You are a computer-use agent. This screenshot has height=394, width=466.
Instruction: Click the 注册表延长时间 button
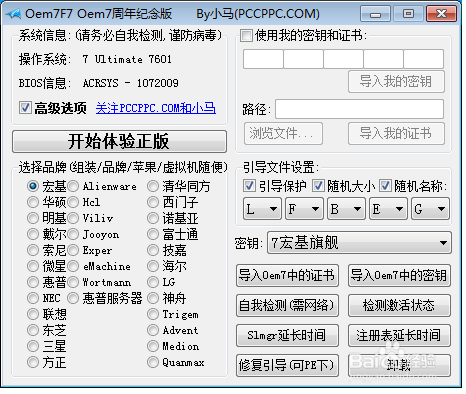click(399, 335)
